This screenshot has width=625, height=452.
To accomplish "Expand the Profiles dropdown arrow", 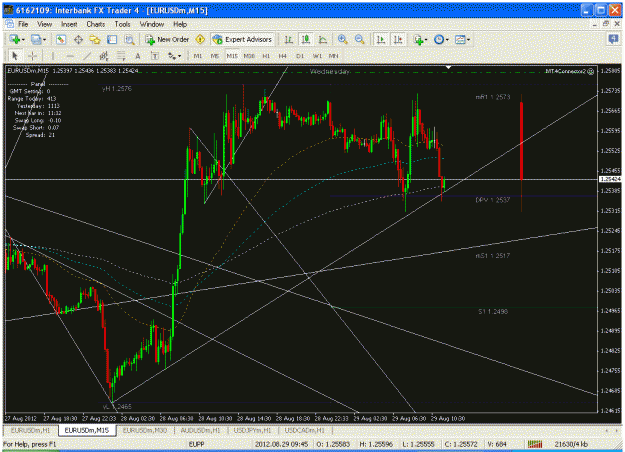I will tap(44, 39).
